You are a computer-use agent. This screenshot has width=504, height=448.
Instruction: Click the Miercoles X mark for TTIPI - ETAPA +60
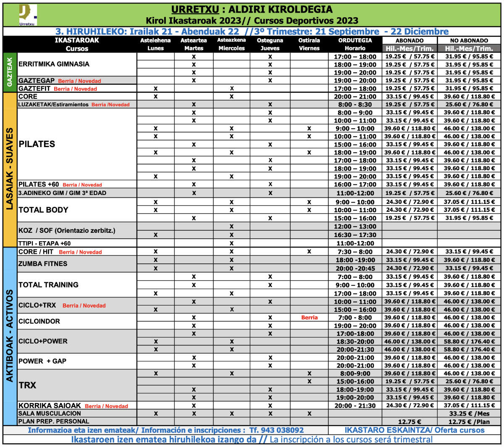click(231, 243)
